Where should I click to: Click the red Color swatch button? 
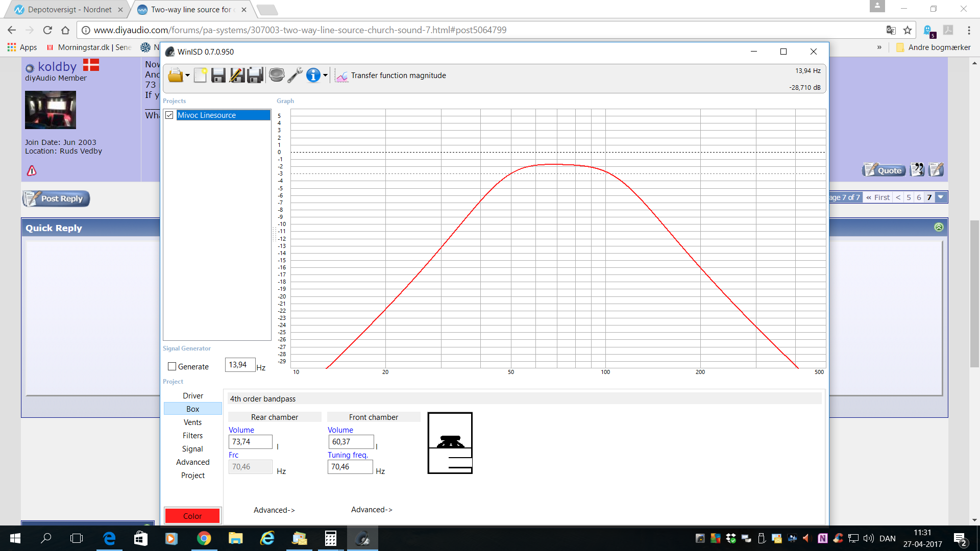tap(192, 516)
